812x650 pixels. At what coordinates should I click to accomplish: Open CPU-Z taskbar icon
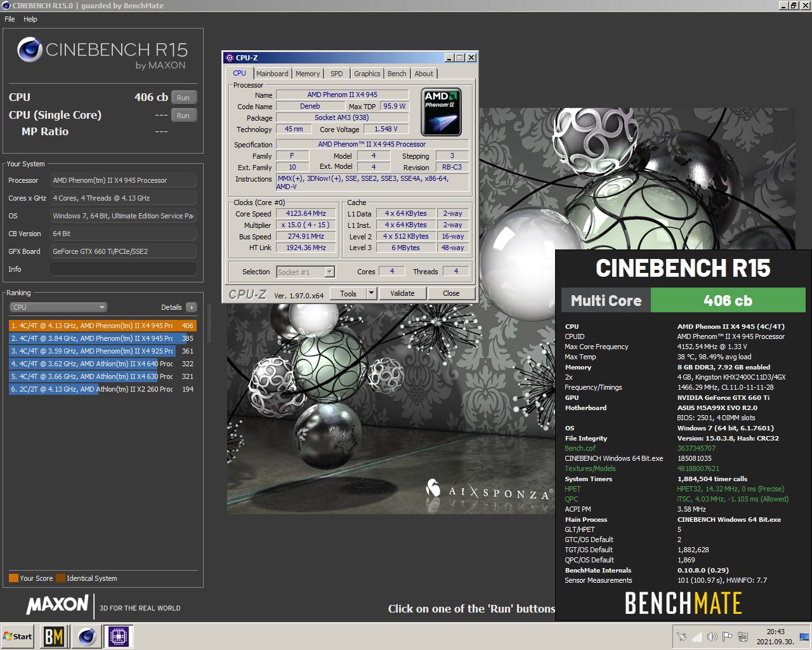(x=119, y=636)
